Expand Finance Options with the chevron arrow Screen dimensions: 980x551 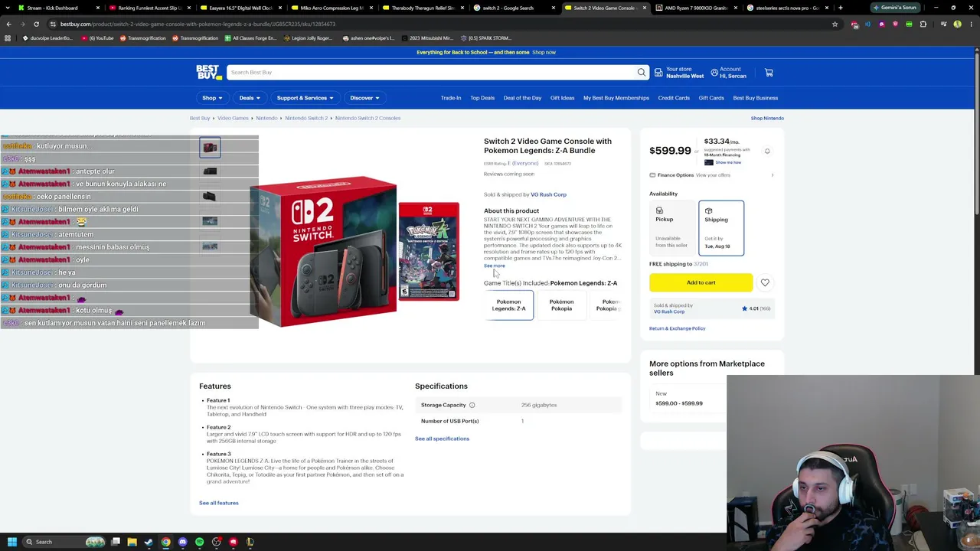point(772,175)
